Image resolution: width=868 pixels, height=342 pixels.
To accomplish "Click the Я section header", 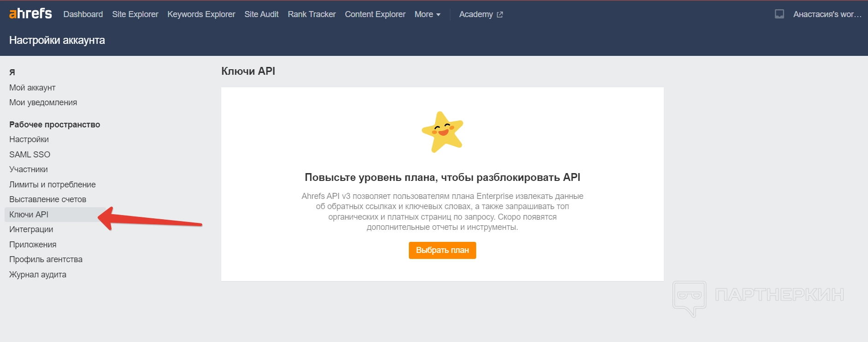I will [12, 72].
